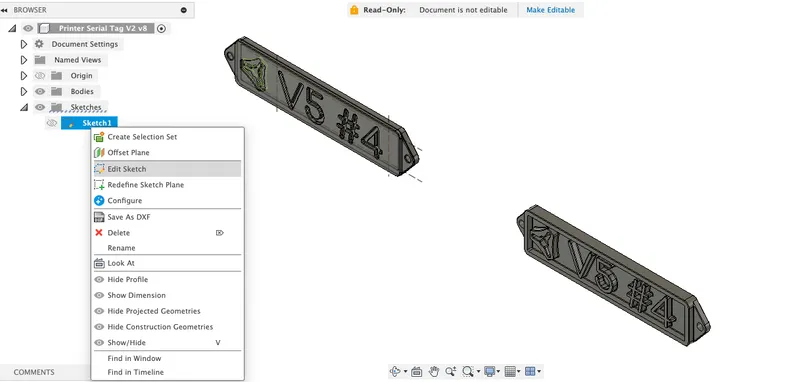Image resolution: width=800 pixels, height=382 pixels.
Task: Collapse the Browser panel with double arrows
Action: coord(4,10)
